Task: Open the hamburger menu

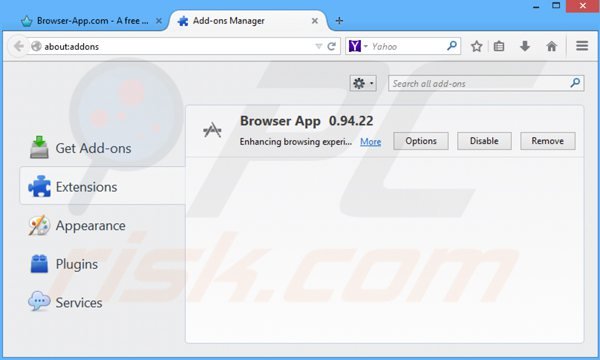Action: [x=582, y=46]
